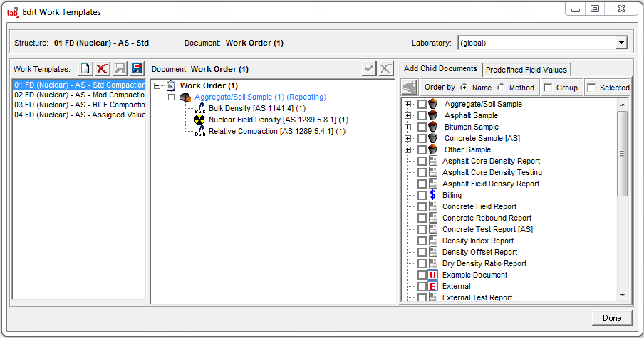
Task: Click the Billing dollar sign icon
Action: 432,195
